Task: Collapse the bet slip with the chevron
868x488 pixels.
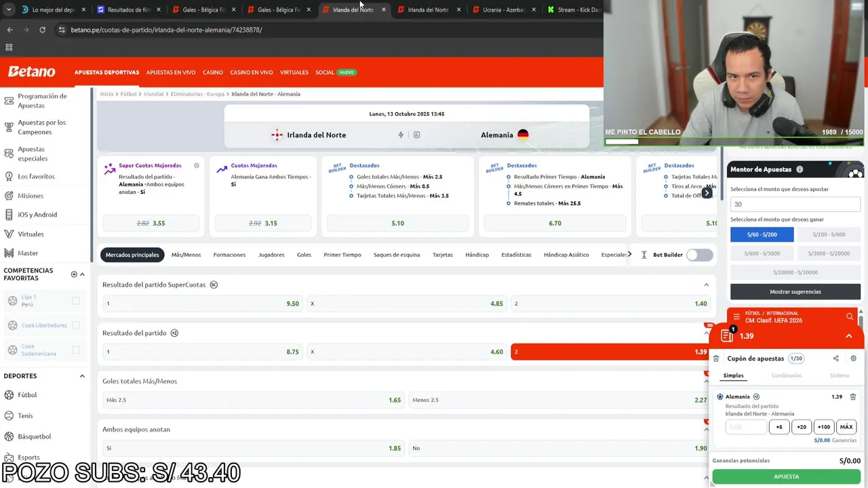Action: pyautogui.click(x=849, y=336)
